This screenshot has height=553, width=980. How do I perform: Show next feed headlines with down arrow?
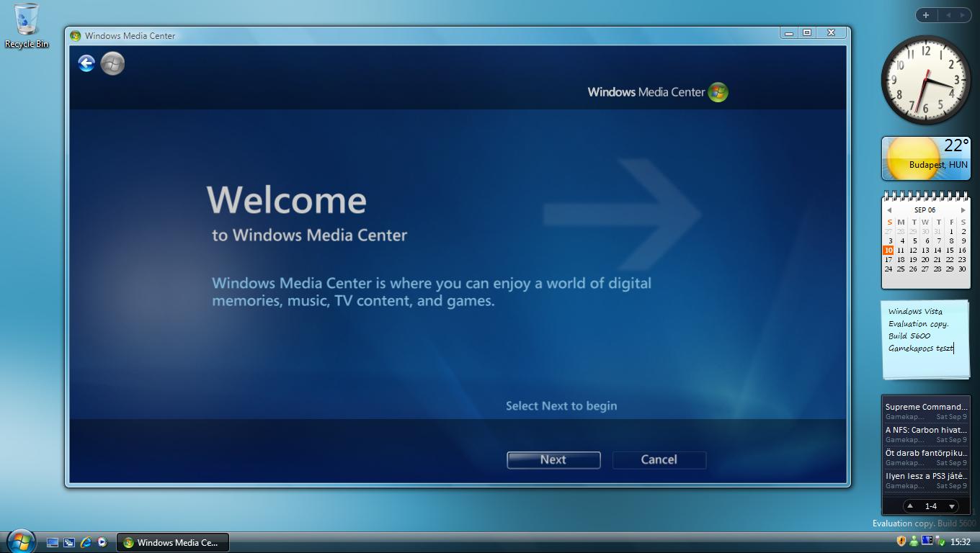pyautogui.click(x=951, y=506)
